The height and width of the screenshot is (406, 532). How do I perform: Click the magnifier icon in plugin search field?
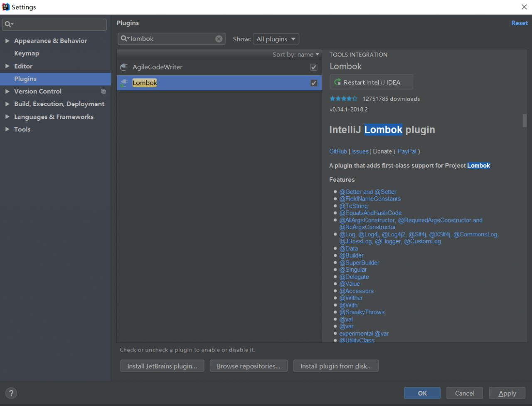click(124, 39)
